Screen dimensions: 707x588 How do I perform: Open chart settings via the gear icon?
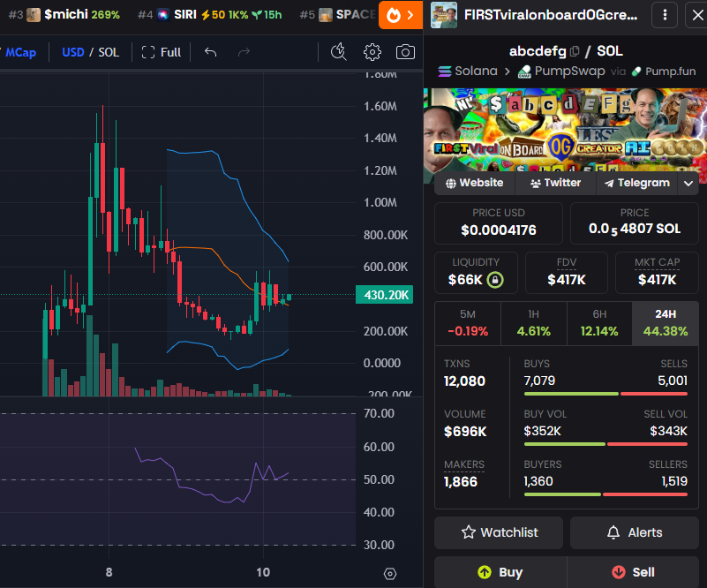[372, 52]
